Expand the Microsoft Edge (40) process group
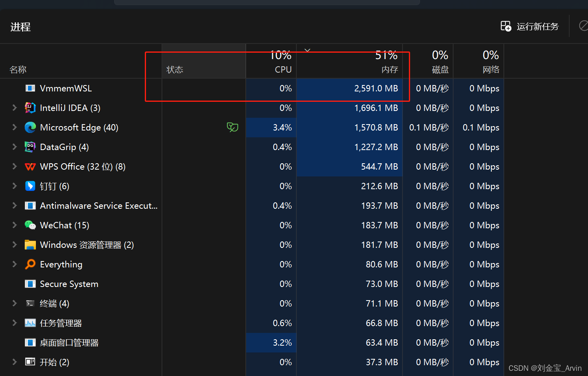This screenshot has height=376, width=588. pyautogui.click(x=15, y=127)
